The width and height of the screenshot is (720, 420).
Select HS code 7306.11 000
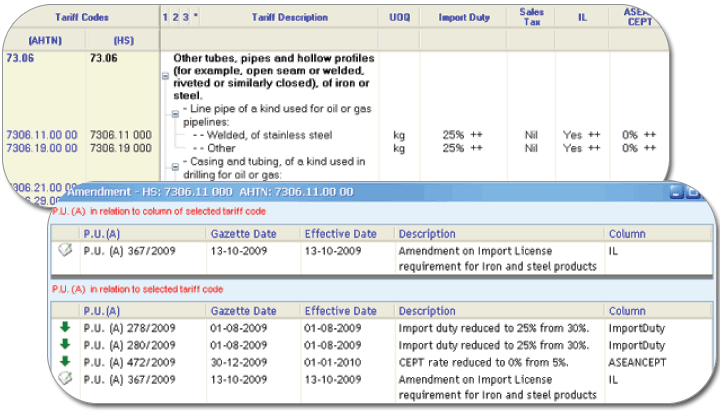coord(121,135)
